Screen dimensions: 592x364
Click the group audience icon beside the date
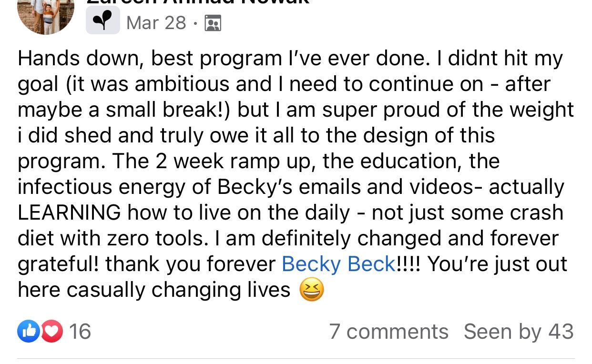point(213,23)
